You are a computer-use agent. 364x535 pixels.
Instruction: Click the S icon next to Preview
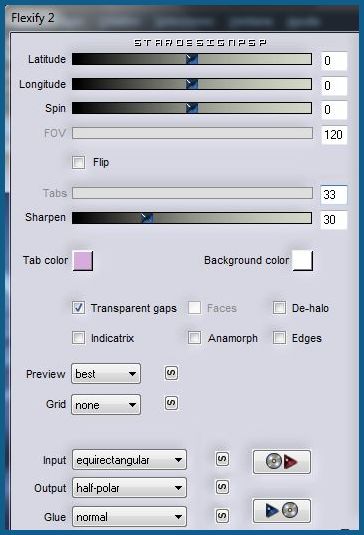point(171,373)
